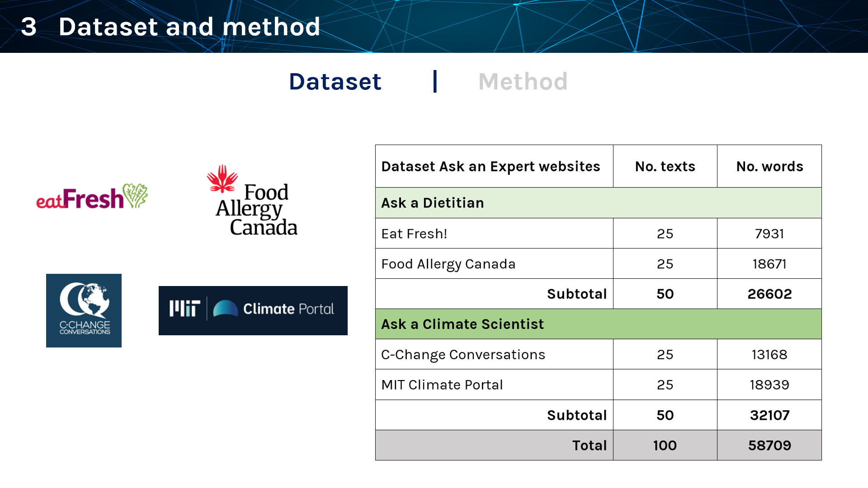Click the total word count 58709
This screenshot has width=868, height=488.
[x=769, y=446]
